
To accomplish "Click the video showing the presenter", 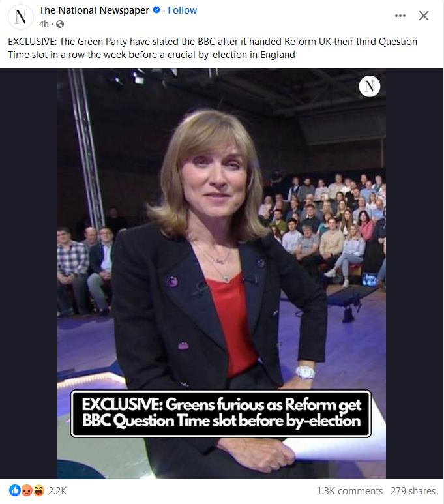I will [222, 274].
